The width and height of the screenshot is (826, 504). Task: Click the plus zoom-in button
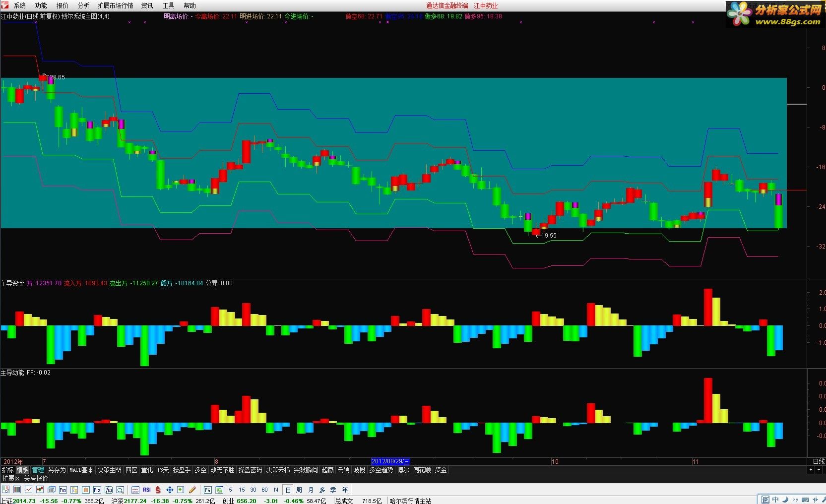point(811,470)
